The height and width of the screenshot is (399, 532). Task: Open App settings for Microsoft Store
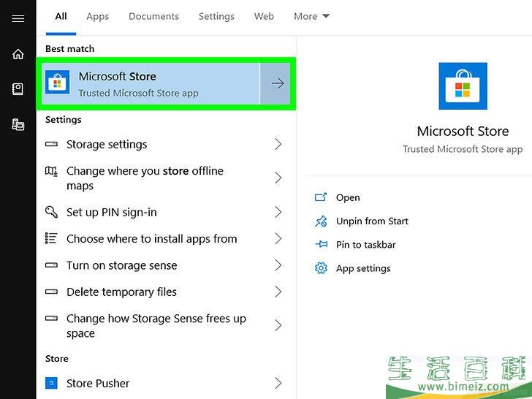click(x=363, y=268)
